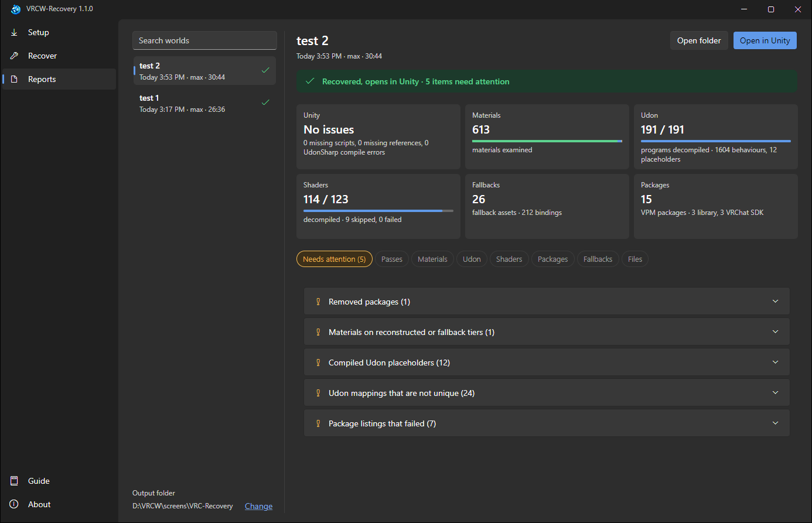
Task: Go to the Setup page label
Action: [x=39, y=32]
